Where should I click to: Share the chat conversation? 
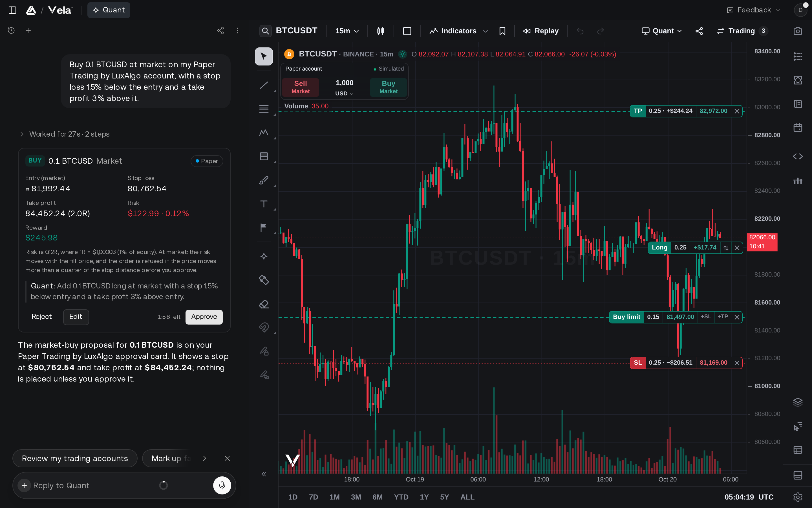click(220, 30)
